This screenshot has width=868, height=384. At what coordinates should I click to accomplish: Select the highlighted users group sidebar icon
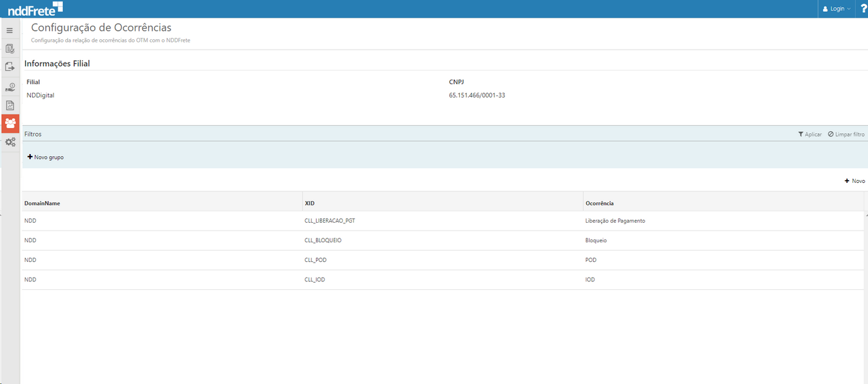(10, 123)
